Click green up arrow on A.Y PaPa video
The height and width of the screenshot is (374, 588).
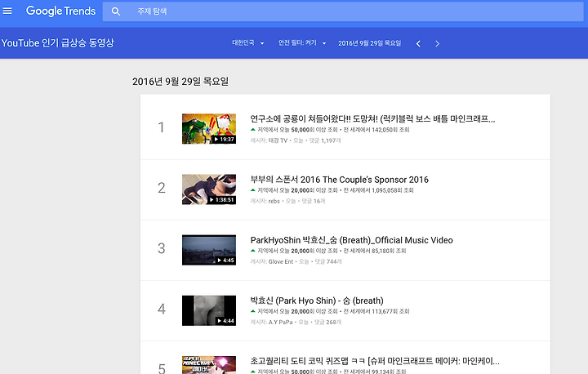point(252,310)
